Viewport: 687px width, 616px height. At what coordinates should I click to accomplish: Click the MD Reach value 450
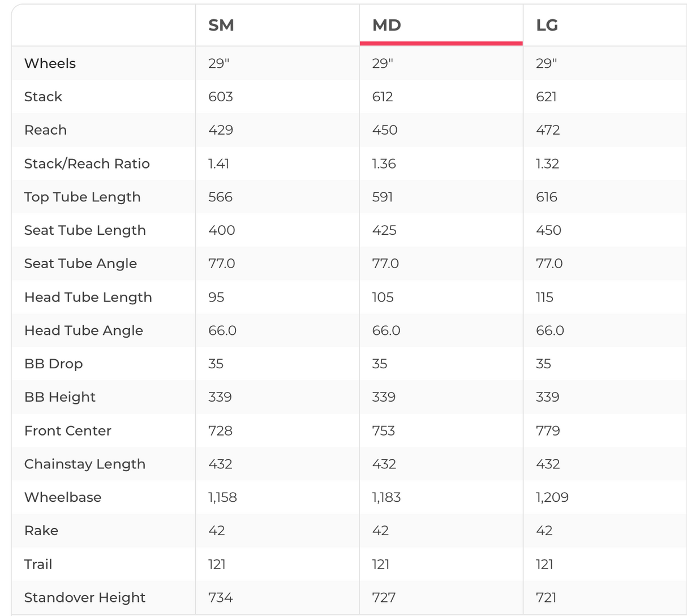385,130
